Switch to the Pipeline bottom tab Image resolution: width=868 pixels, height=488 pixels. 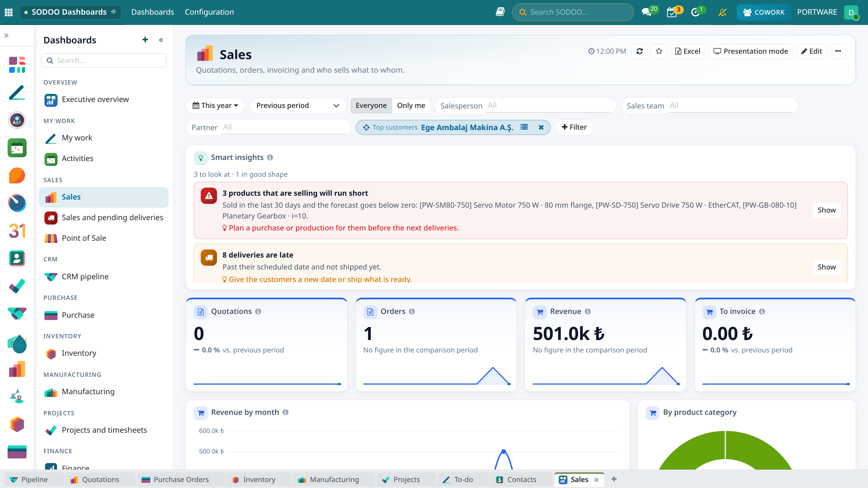[x=34, y=480]
